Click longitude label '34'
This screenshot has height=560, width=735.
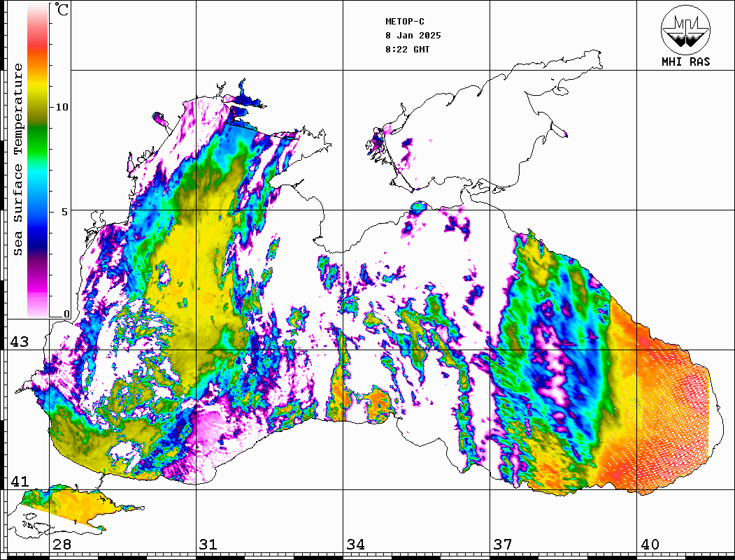(x=355, y=545)
